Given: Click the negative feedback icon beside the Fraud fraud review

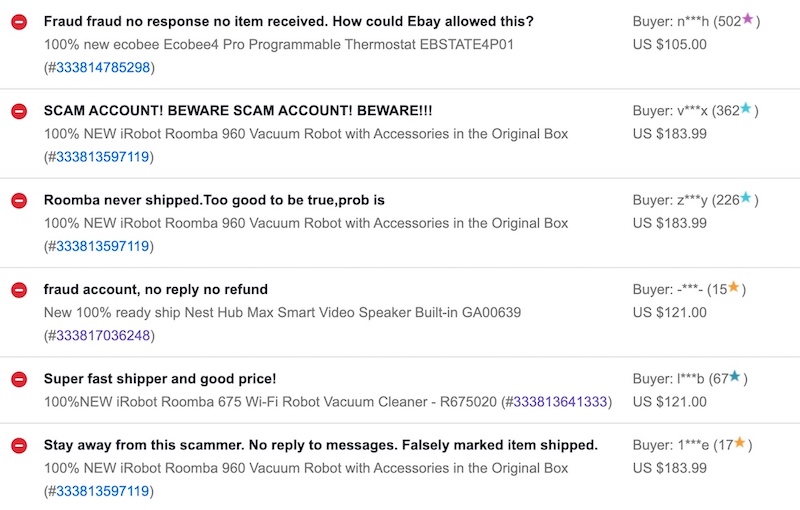Looking at the screenshot, I should (18, 22).
